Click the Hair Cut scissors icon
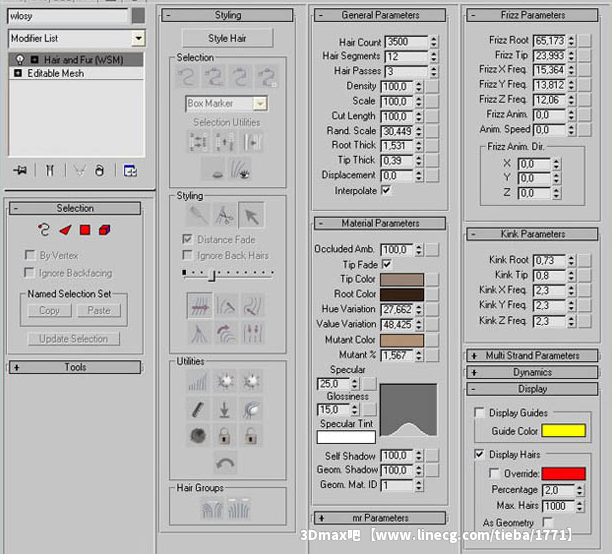The height and width of the screenshot is (554, 612). click(x=224, y=215)
